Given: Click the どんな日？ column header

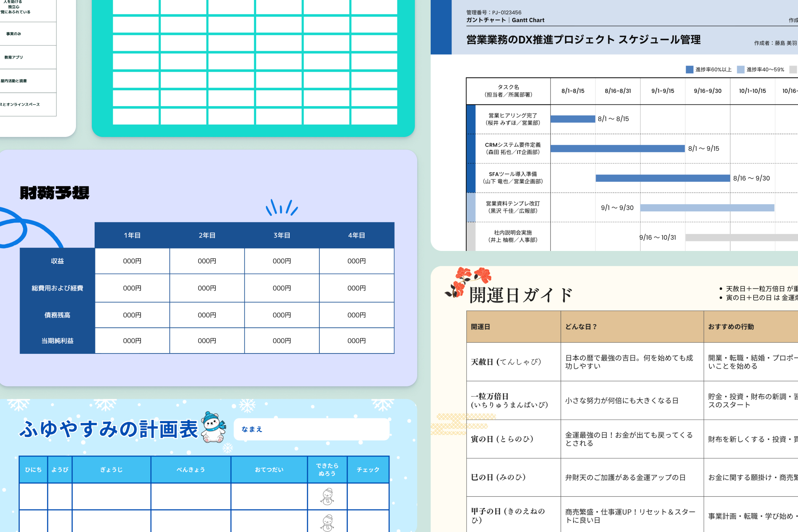Looking at the screenshot, I should 632,327.
